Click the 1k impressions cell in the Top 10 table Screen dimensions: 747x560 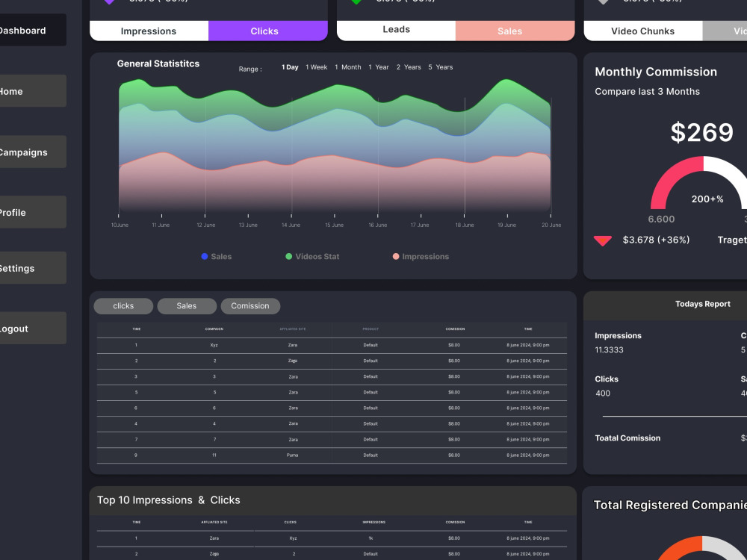click(371, 538)
